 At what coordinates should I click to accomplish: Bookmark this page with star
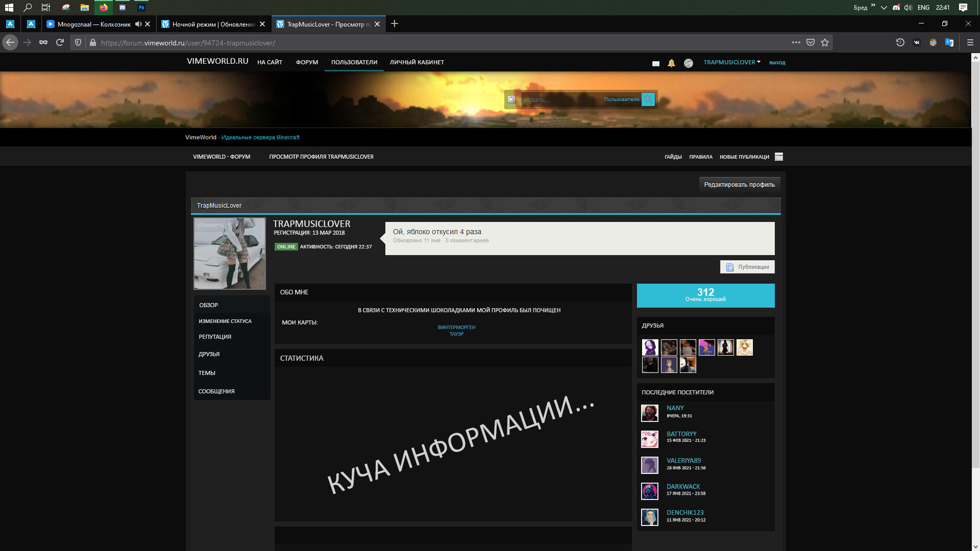coord(825,42)
